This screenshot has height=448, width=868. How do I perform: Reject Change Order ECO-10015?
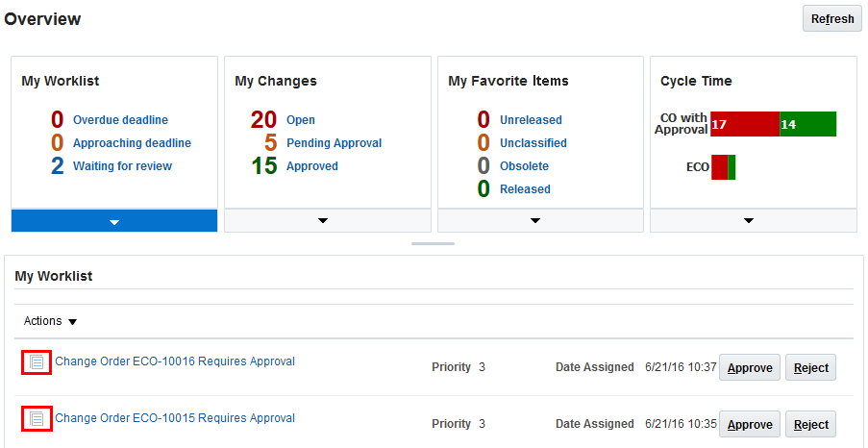point(810,425)
